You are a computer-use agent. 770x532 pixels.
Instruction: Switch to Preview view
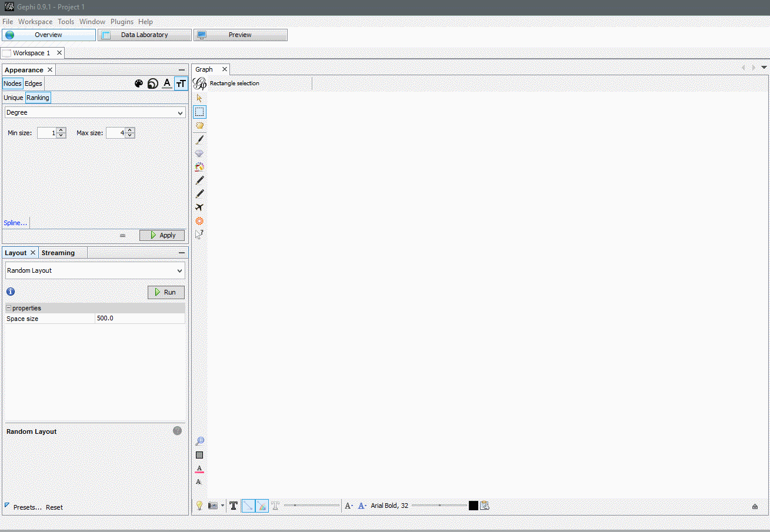(x=241, y=35)
